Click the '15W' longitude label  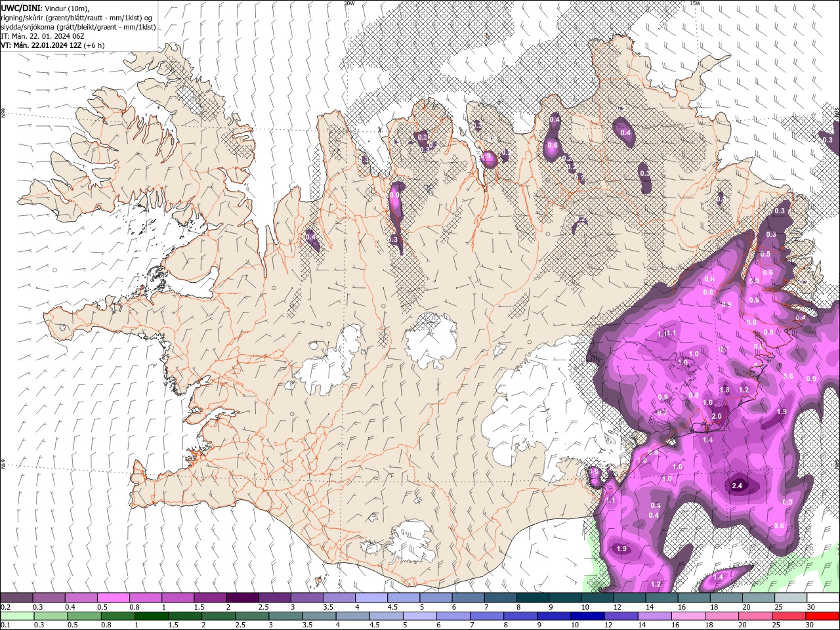click(x=695, y=3)
